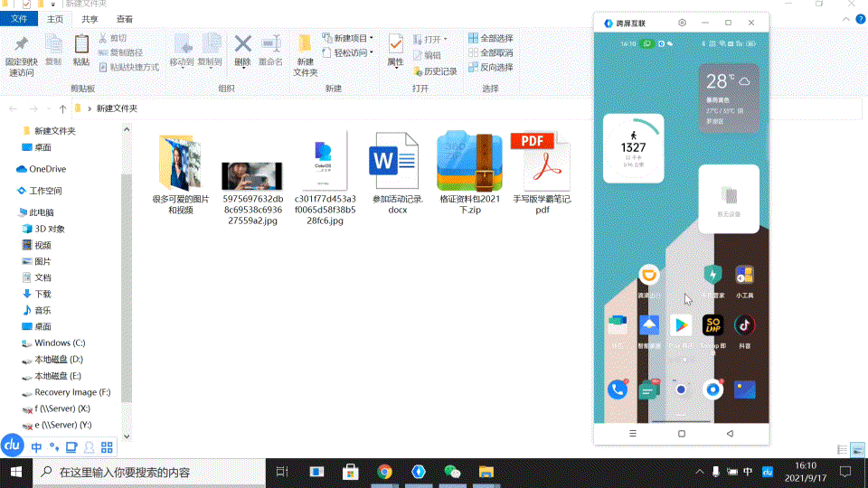Viewport: 868px width, 488px height.
Task: Launch the Soloop app on the phone
Action: coord(712,325)
